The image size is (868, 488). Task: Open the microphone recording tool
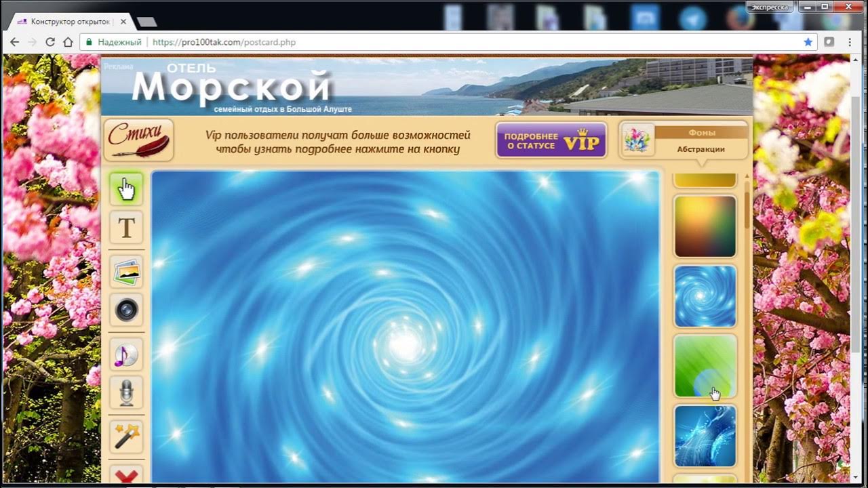(126, 393)
